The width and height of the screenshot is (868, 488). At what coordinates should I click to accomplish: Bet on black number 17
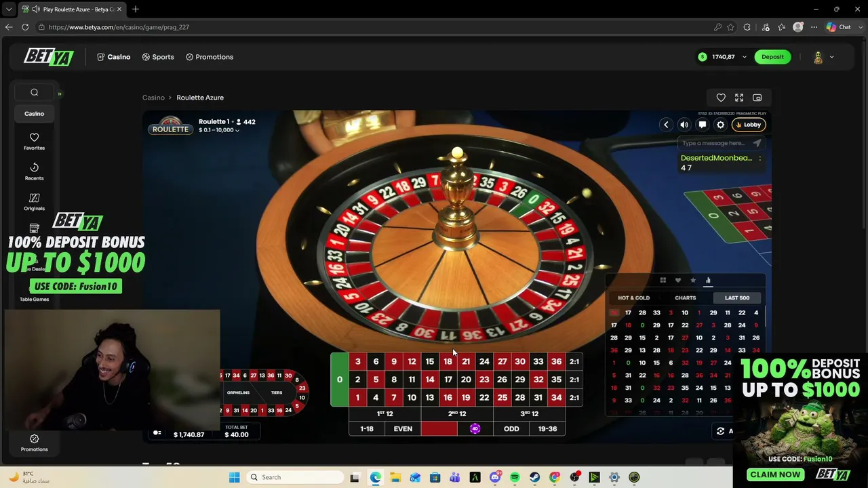448,380
